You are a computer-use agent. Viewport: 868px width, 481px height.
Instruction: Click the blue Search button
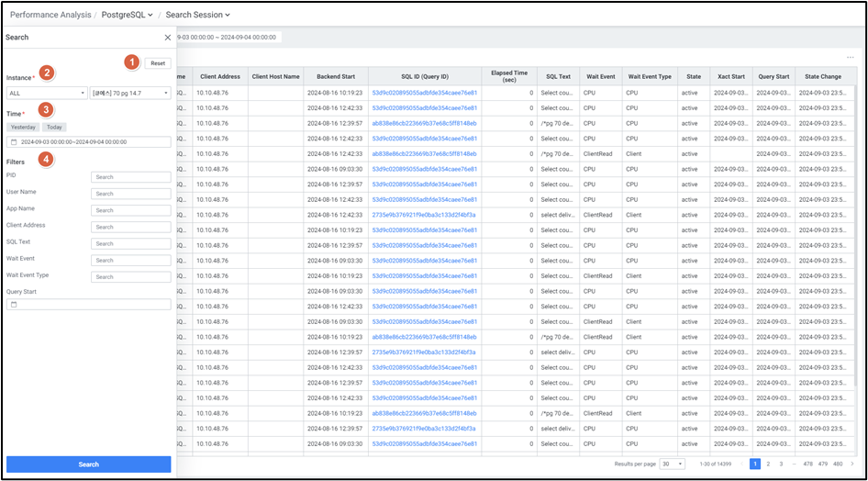[x=88, y=464]
